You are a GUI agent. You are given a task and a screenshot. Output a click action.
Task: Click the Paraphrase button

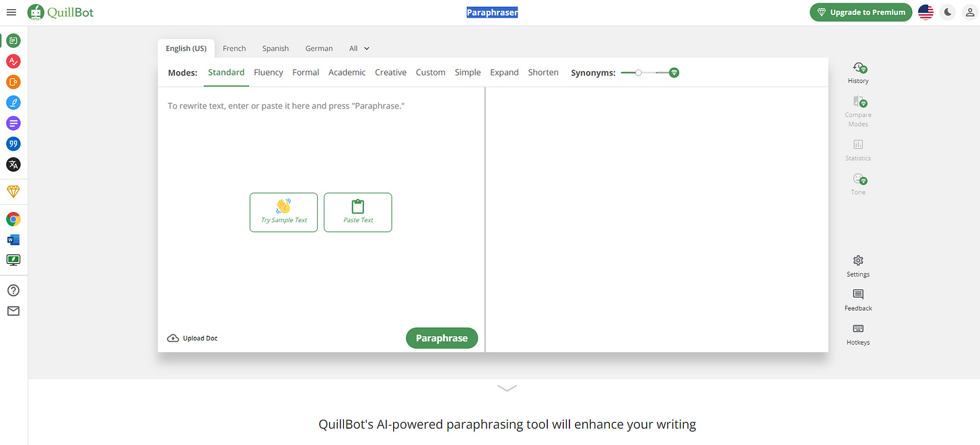pyautogui.click(x=442, y=338)
